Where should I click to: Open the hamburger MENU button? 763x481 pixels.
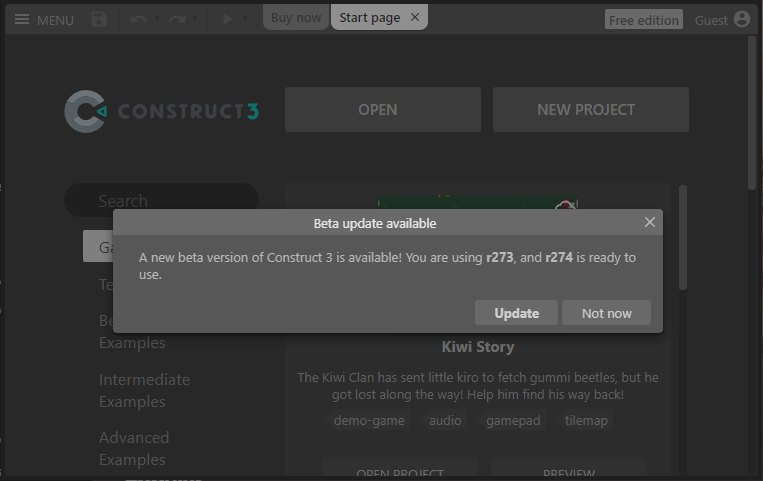click(43, 19)
